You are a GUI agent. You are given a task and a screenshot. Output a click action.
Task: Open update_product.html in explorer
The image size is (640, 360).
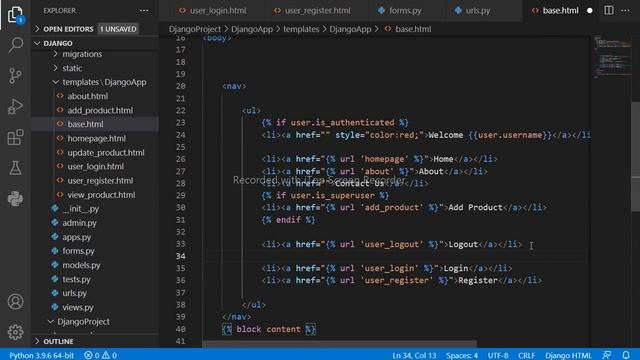pyautogui.click(x=106, y=153)
